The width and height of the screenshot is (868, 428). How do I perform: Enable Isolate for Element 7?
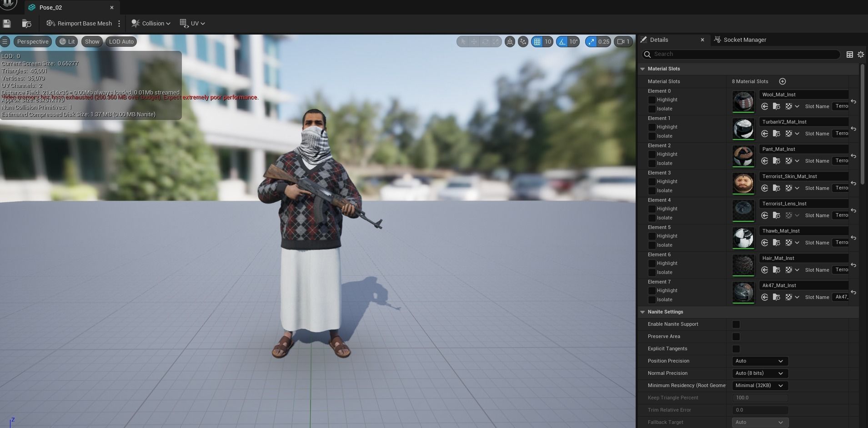tap(652, 299)
